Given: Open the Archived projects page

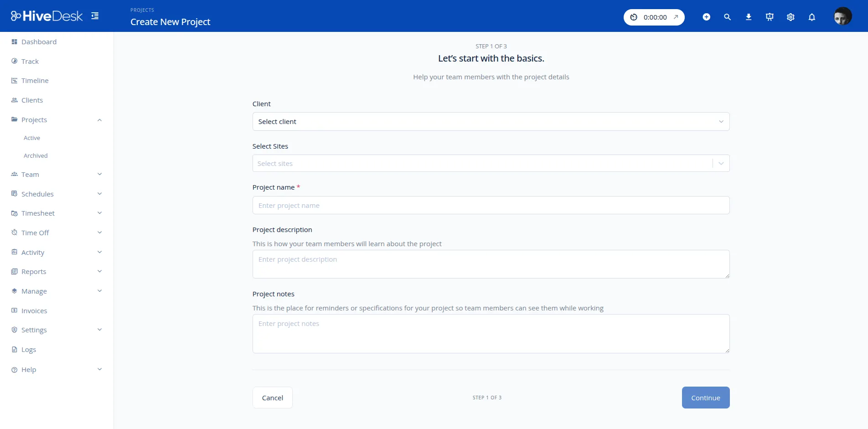Looking at the screenshot, I should [x=36, y=155].
